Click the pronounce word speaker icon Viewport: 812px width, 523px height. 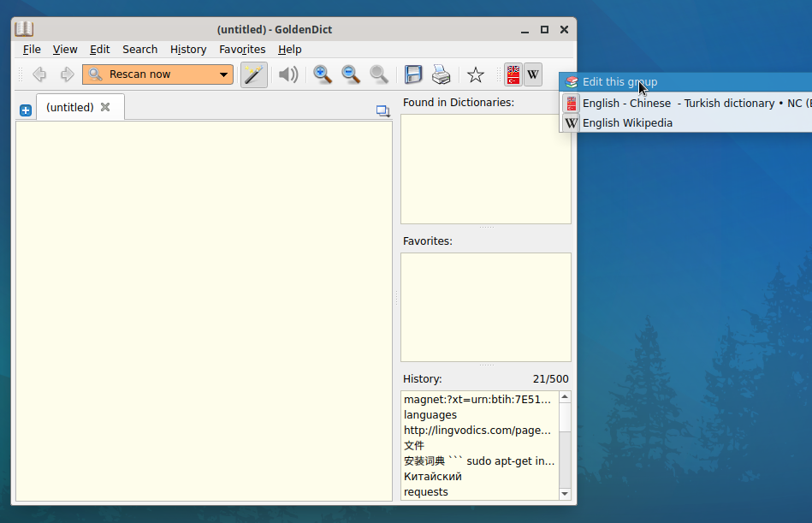[288, 74]
